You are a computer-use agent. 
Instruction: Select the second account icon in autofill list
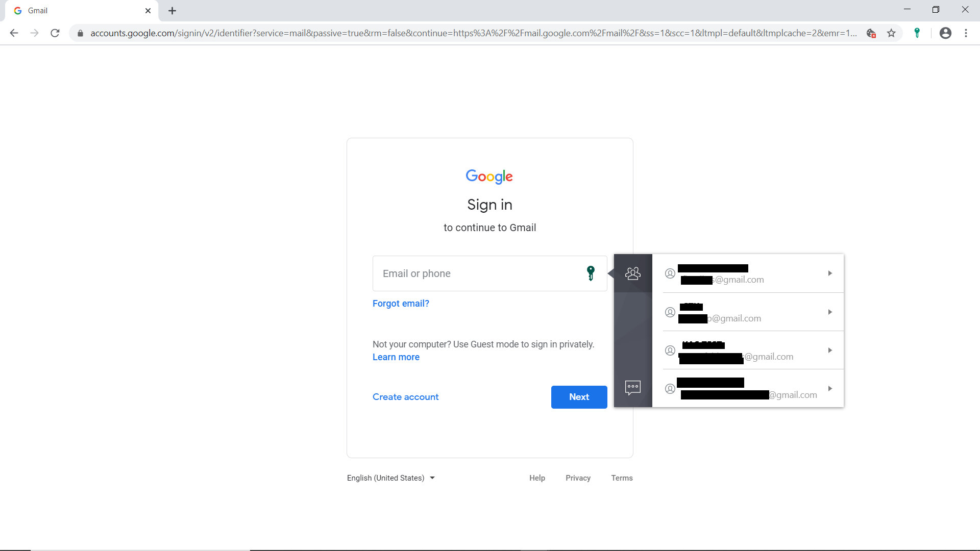coord(670,312)
